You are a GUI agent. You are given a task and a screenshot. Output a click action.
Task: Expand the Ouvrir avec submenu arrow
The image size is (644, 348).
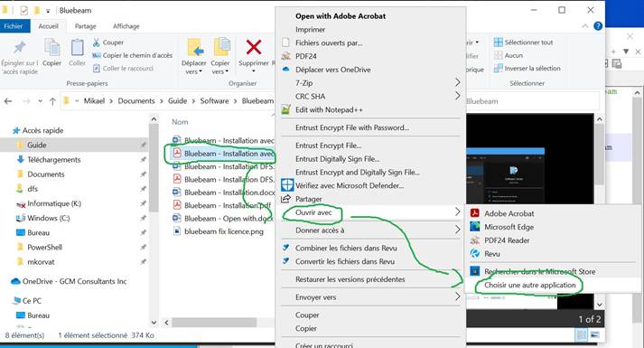point(458,212)
